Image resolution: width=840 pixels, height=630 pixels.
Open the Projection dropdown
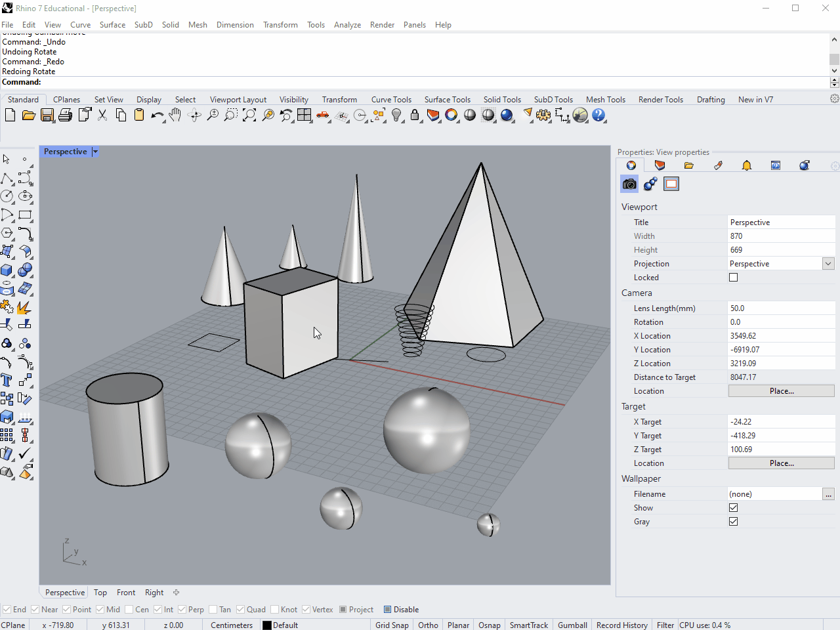pyautogui.click(x=828, y=263)
